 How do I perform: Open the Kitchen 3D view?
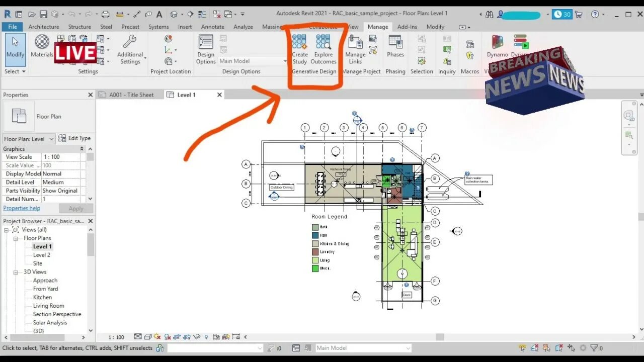[x=42, y=297]
